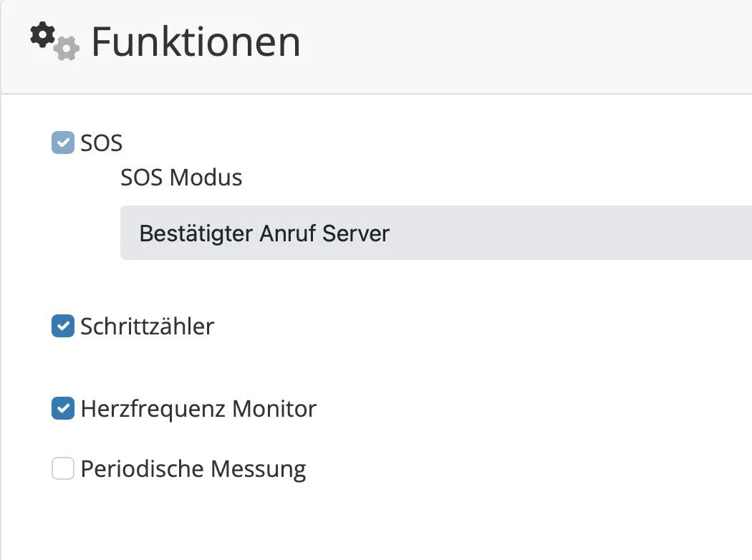The height and width of the screenshot is (560, 752).
Task: Click the SOS label text
Action: [x=103, y=143]
